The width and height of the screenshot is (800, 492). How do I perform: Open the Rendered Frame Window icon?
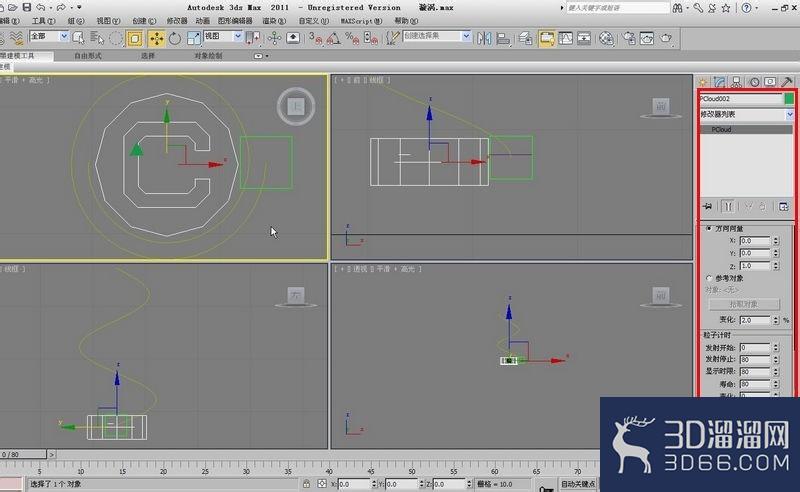[x=647, y=38]
